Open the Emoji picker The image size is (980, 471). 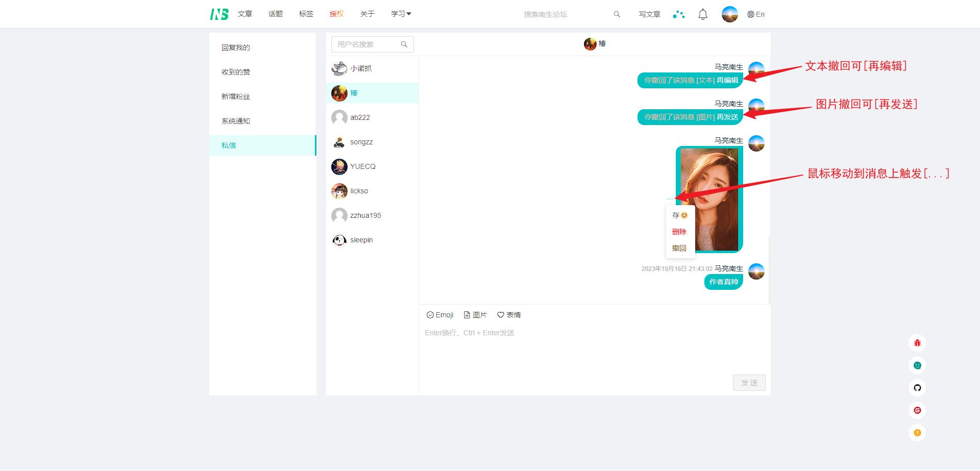(x=440, y=315)
